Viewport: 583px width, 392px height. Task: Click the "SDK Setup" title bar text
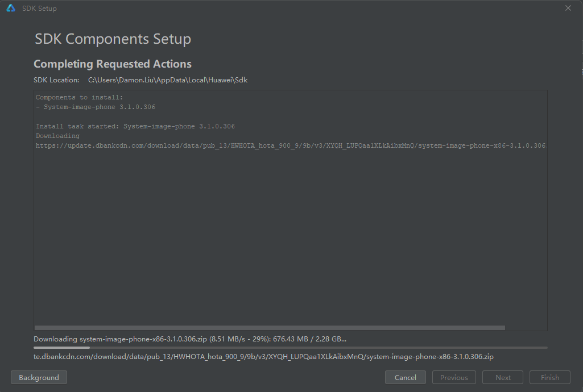[x=39, y=9]
